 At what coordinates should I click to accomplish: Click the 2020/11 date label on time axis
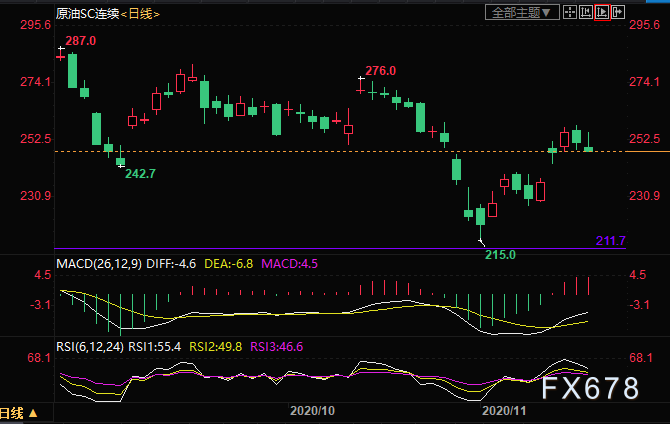coord(504,411)
